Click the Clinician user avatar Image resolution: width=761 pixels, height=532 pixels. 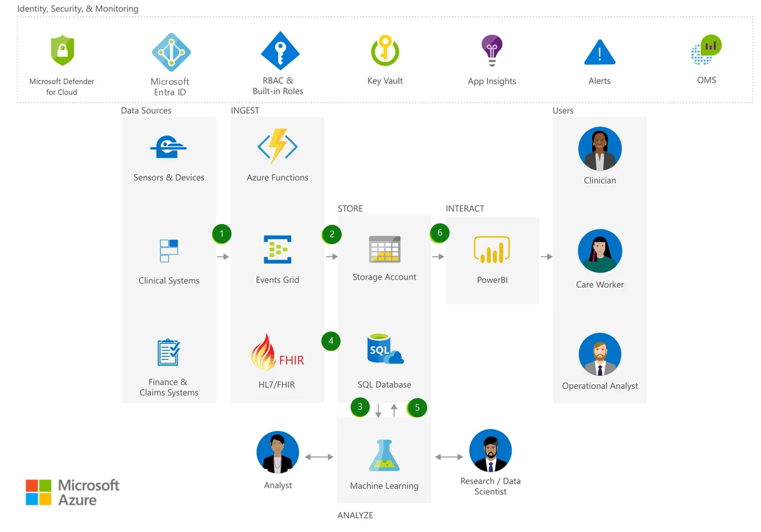pos(600,149)
